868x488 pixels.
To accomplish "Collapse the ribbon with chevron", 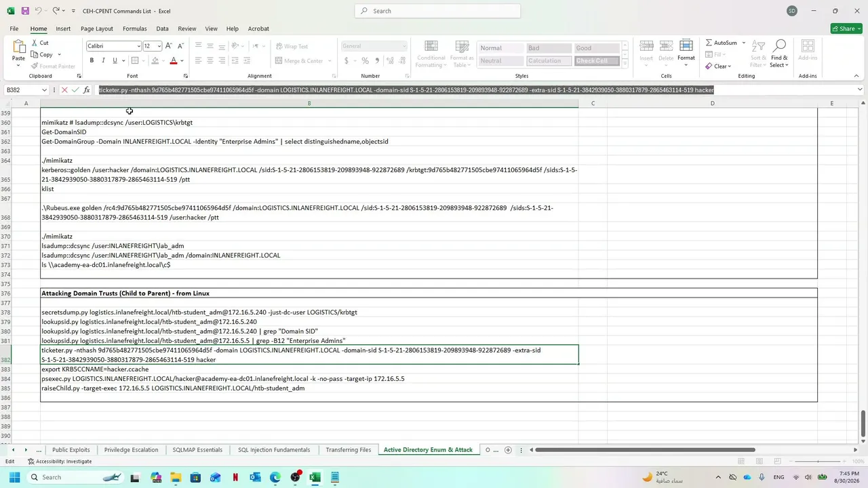I will (x=856, y=76).
